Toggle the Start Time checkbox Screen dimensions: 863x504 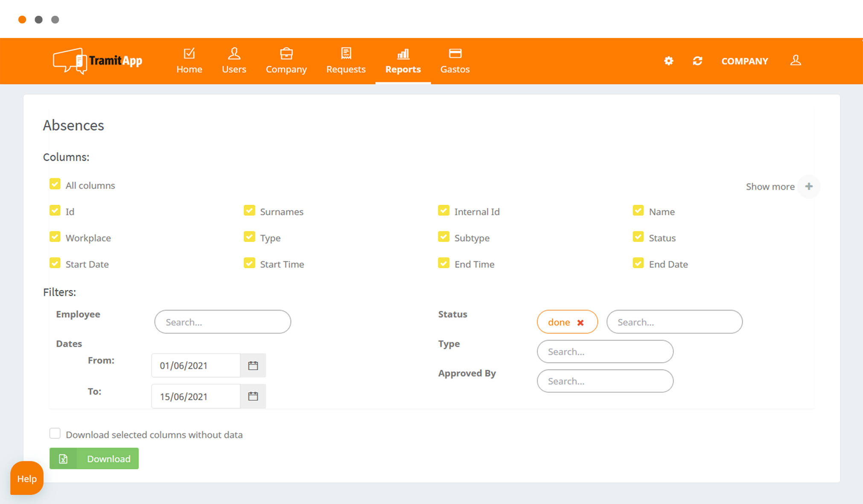(x=249, y=263)
